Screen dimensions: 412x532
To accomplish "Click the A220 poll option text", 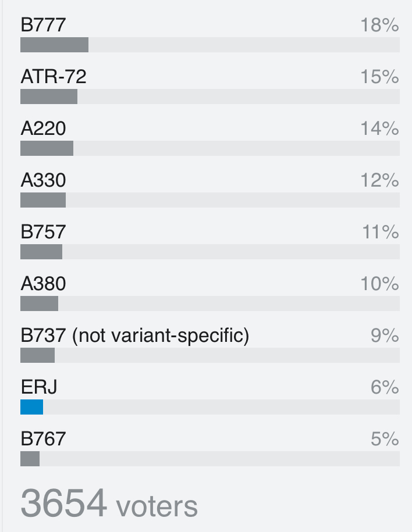I will click(x=43, y=128).
